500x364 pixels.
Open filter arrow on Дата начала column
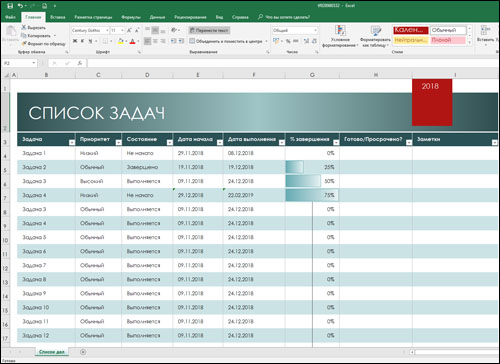[x=220, y=143]
